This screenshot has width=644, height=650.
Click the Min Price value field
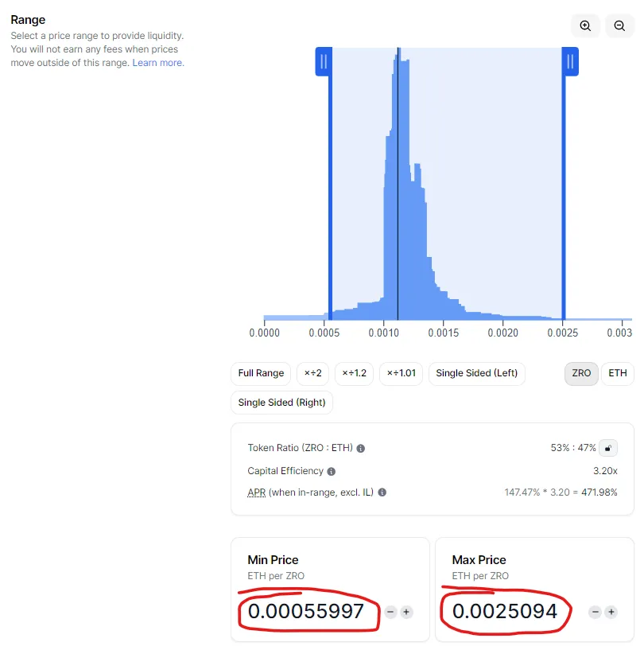pyautogui.click(x=306, y=612)
